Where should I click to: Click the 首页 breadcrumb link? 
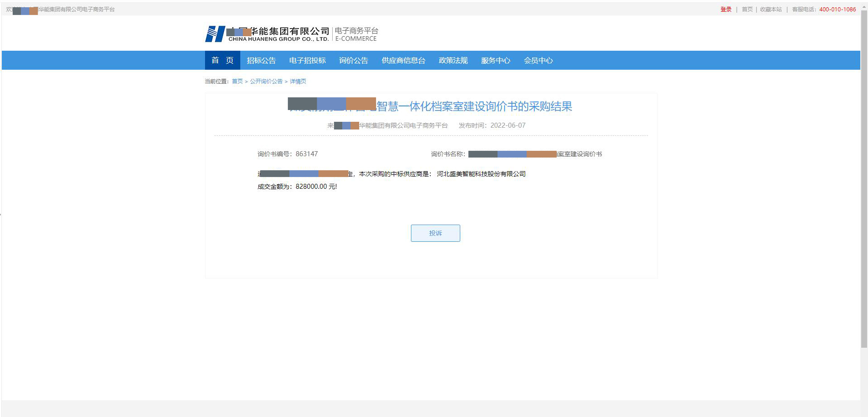(237, 81)
